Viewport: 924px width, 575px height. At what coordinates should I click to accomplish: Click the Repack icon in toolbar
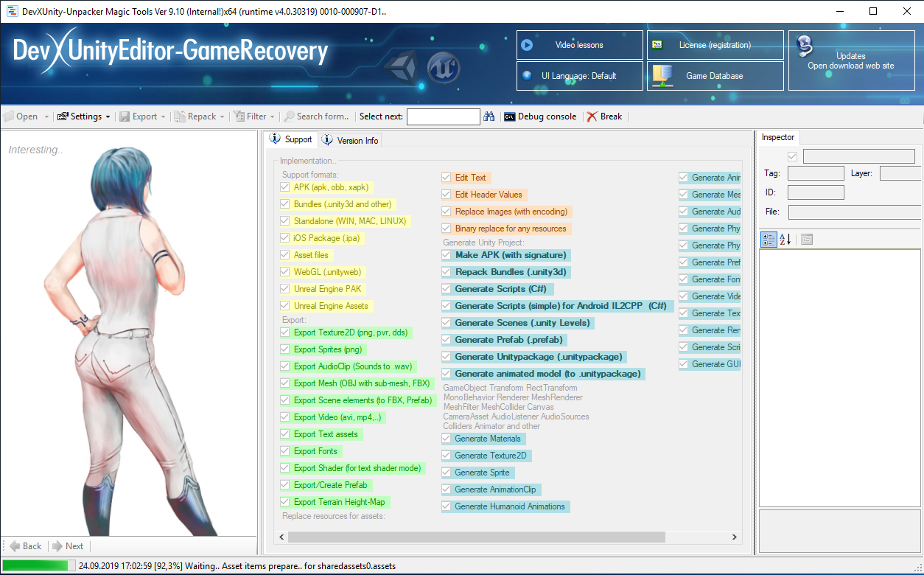click(180, 116)
